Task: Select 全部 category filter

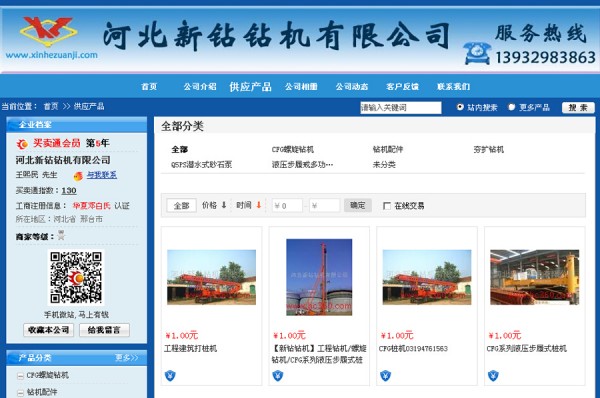Action: pos(180,149)
